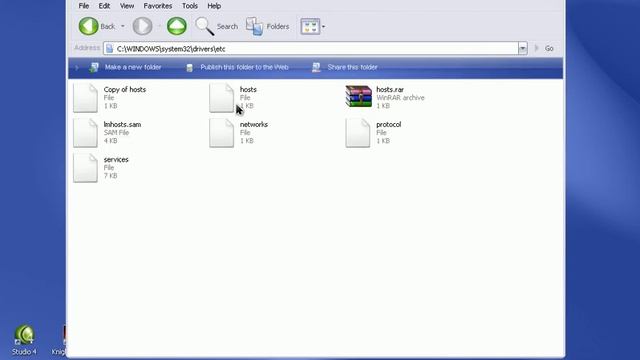Expand the folder tasks chevron
Image resolution: width=640 pixels, height=360 pixels.
click(77, 67)
